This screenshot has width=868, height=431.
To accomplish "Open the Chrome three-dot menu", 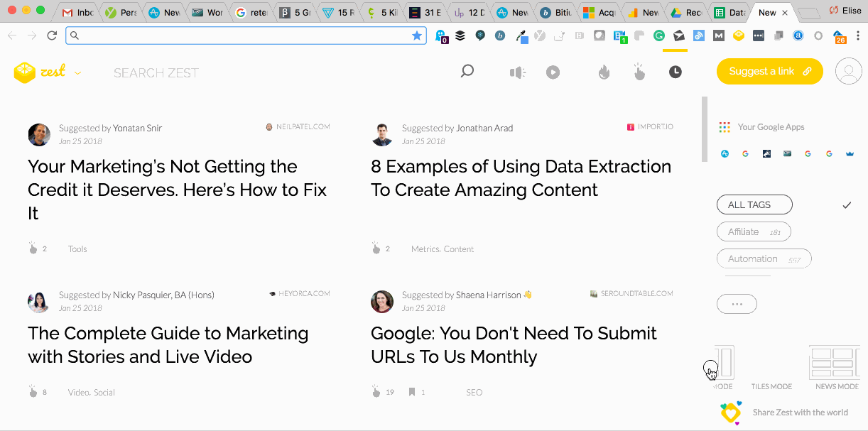I will [858, 36].
